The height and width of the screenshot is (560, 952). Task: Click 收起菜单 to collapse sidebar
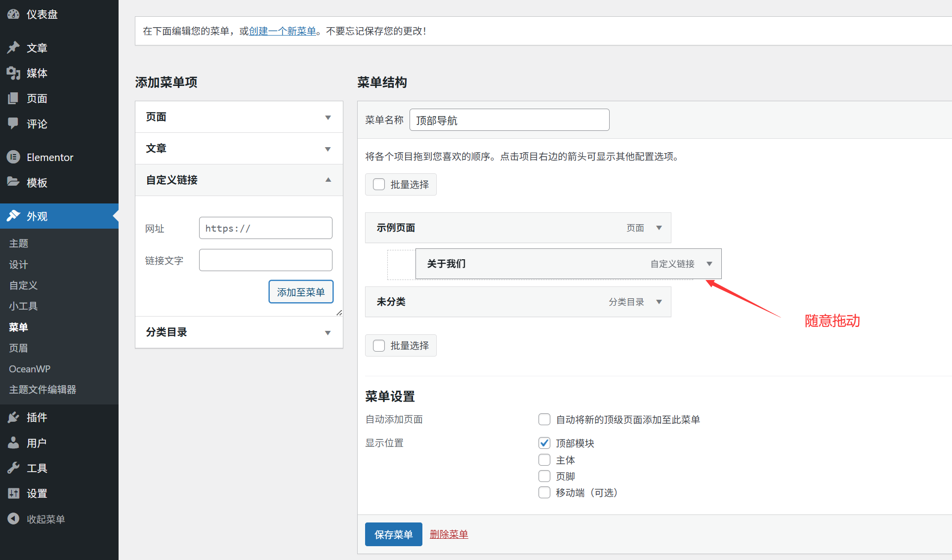coord(45,519)
